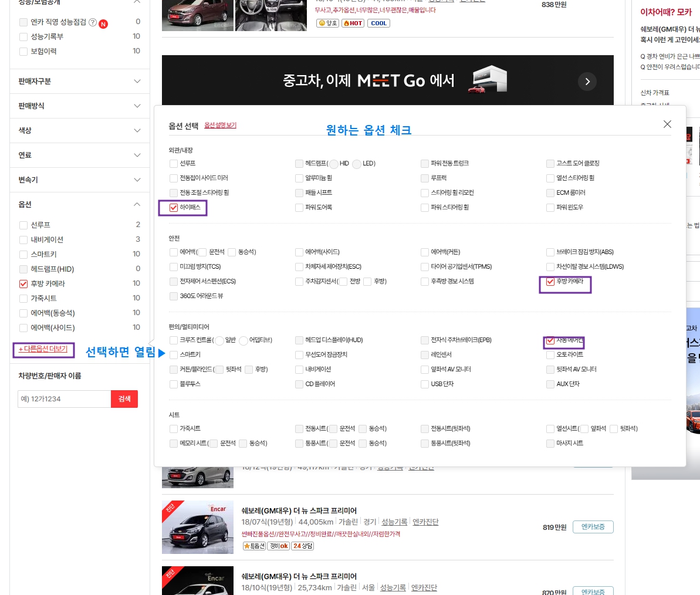Click the 차량번호/판매자 이름 input field
Image resolution: width=700 pixels, height=595 pixels.
tap(65, 398)
